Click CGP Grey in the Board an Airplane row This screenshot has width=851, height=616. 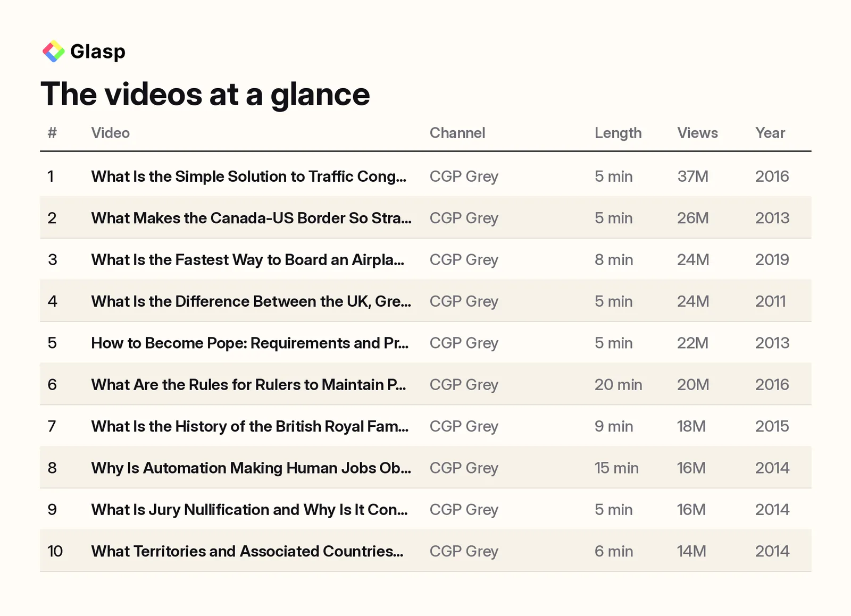(x=464, y=260)
